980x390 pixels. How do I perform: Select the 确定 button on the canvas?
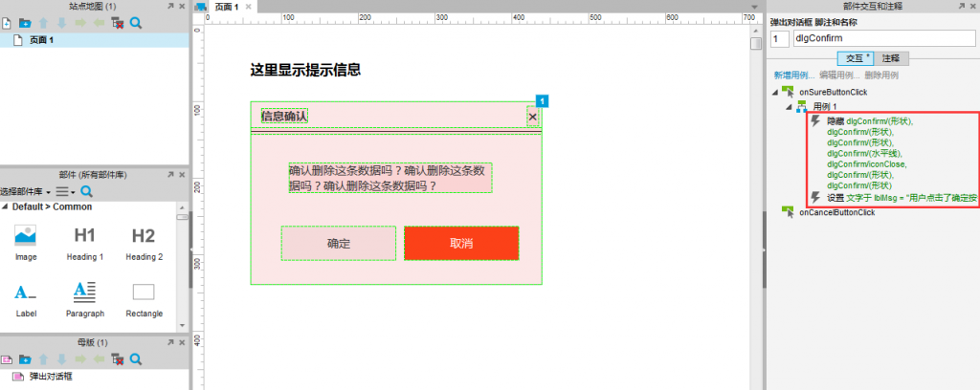click(338, 244)
